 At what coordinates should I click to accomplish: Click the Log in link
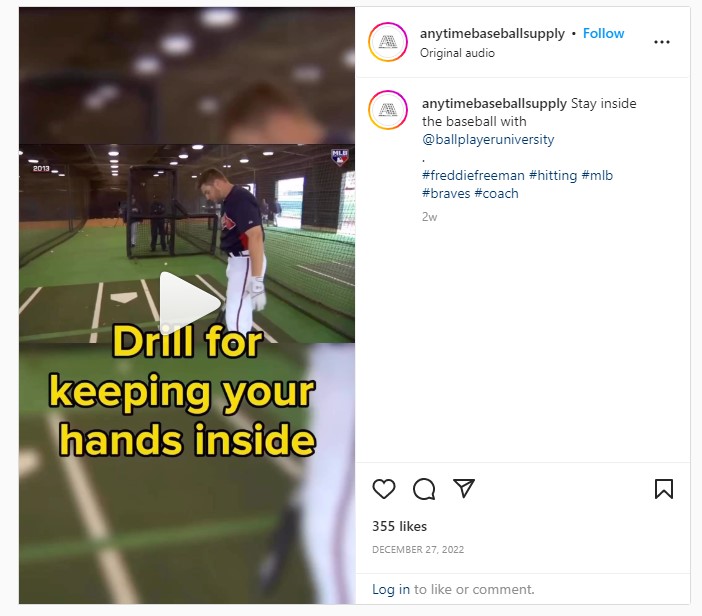(x=391, y=589)
